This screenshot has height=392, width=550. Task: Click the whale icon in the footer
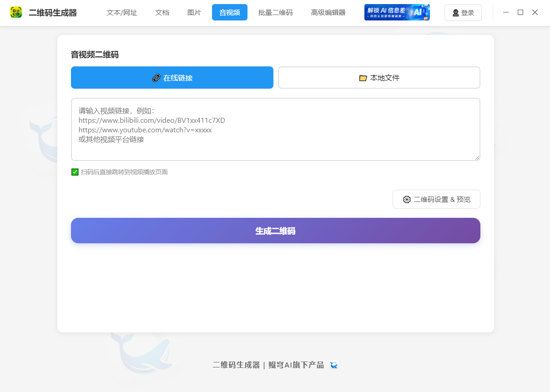pyautogui.click(x=334, y=365)
